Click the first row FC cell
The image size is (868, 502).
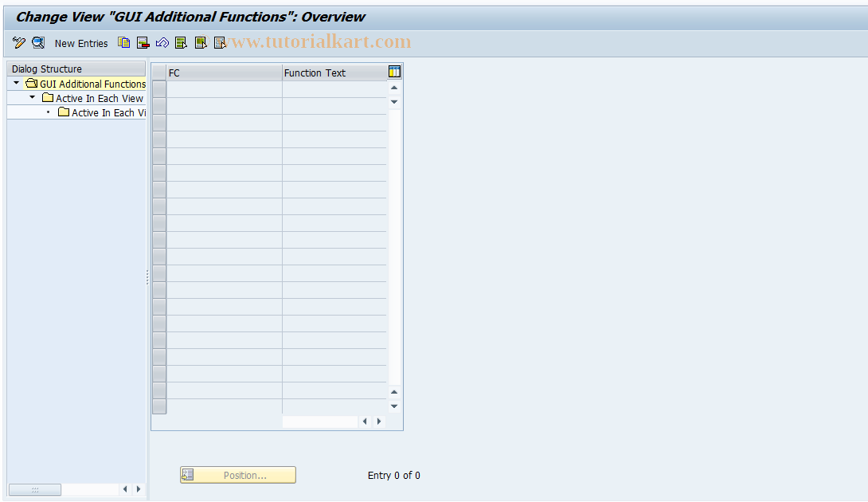pos(225,89)
